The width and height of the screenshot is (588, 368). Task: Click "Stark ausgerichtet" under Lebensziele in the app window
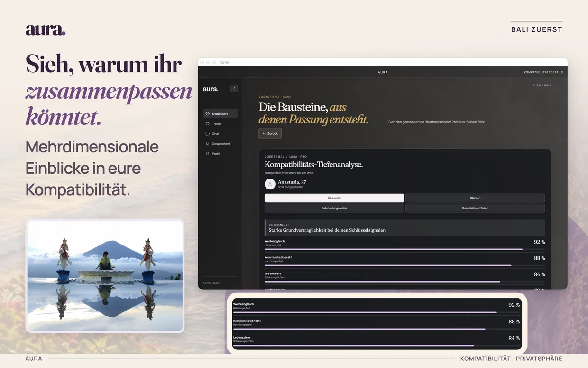tap(275, 278)
